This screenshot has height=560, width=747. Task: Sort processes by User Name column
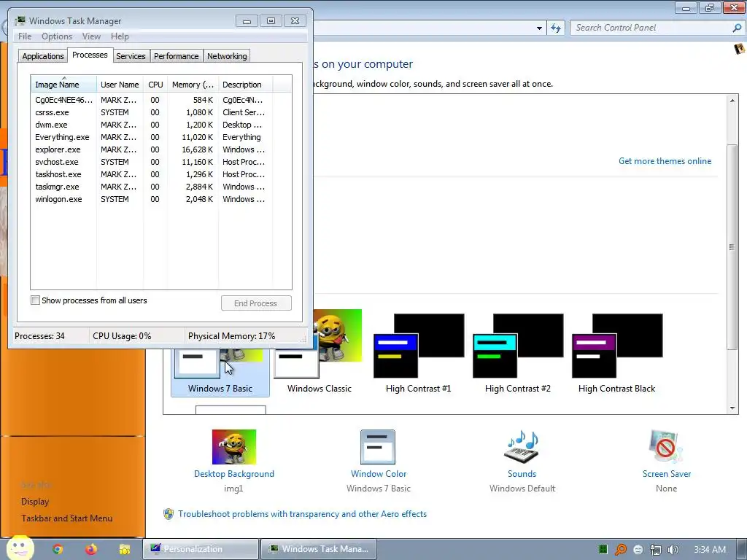pos(120,85)
